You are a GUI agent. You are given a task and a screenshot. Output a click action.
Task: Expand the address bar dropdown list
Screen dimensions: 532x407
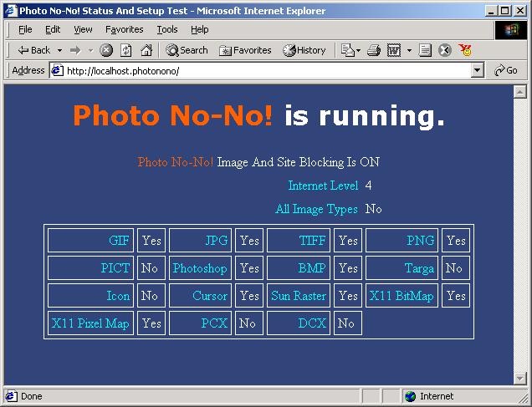[x=478, y=70]
